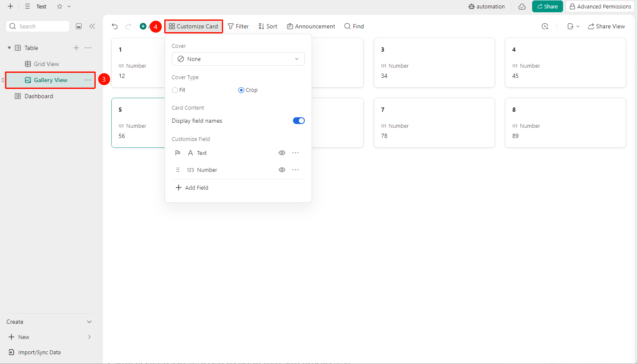Open the card titled 8
The height and width of the screenshot is (364, 638).
(x=566, y=123)
